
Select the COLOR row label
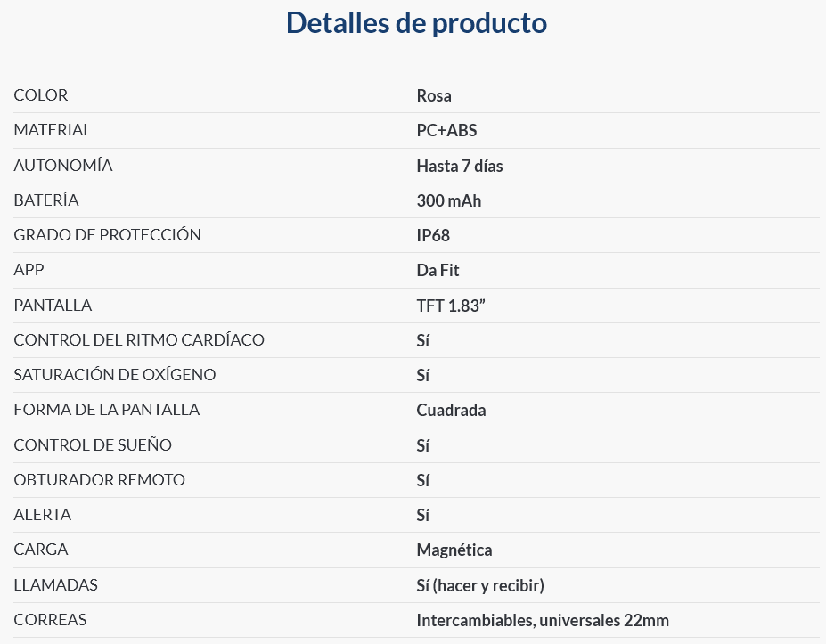(41, 95)
